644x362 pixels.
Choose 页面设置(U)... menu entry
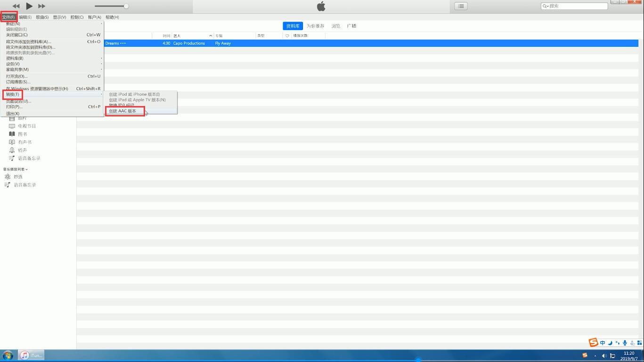[x=53, y=101]
